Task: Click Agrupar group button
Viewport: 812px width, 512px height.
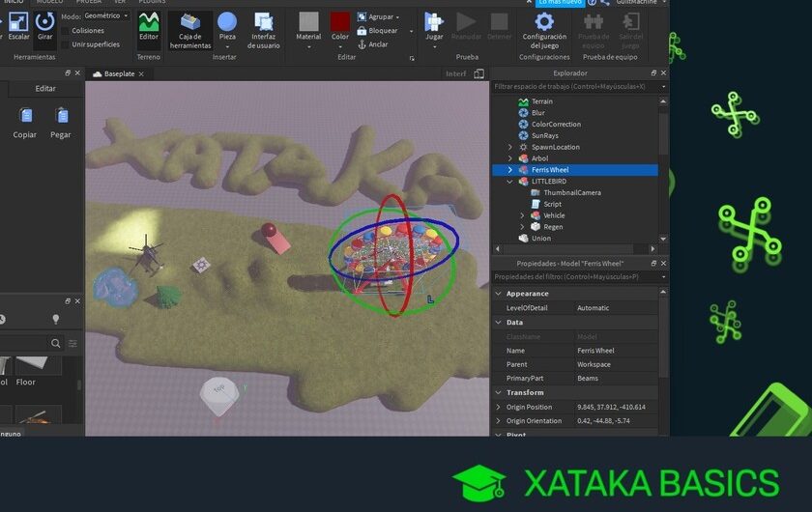Action: [x=376, y=16]
